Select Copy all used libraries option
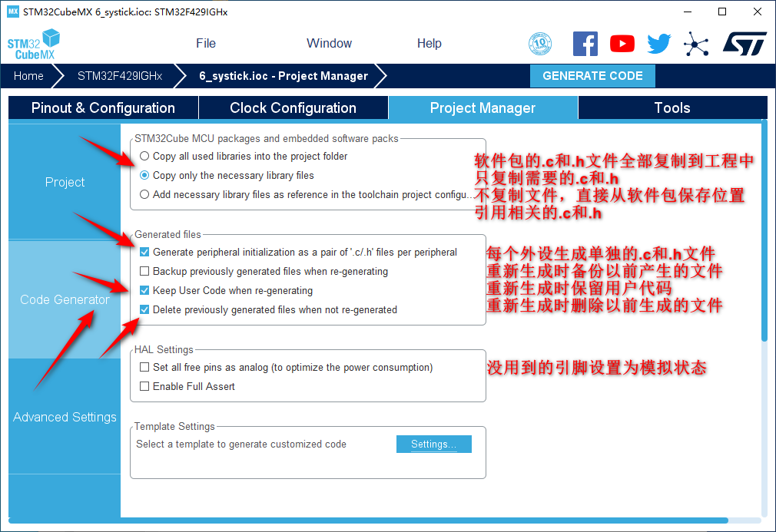The height and width of the screenshot is (532, 776). point(144,157)
